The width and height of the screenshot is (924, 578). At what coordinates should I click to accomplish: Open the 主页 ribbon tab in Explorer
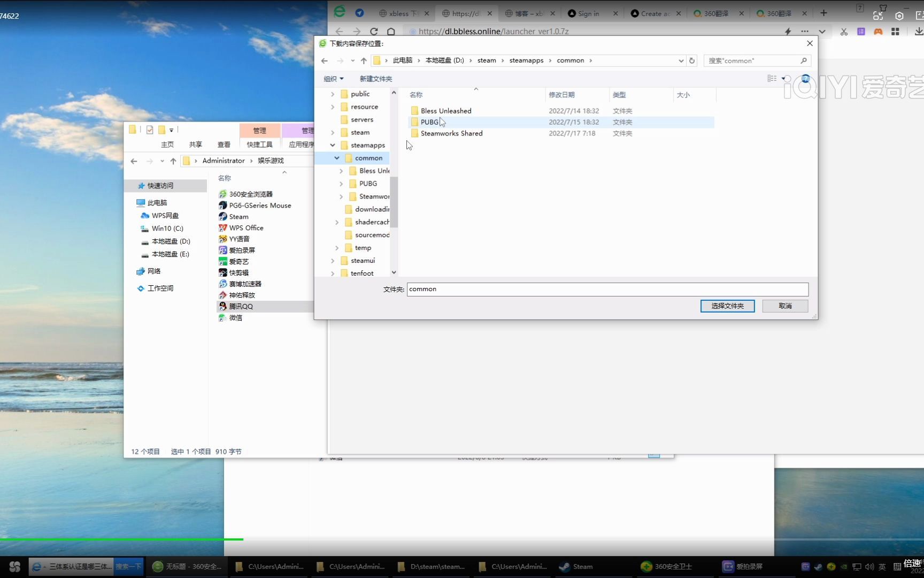(x=167, y=144)
